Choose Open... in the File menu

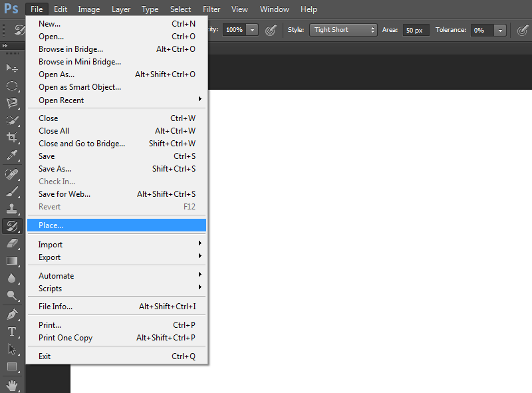[117, 37]
